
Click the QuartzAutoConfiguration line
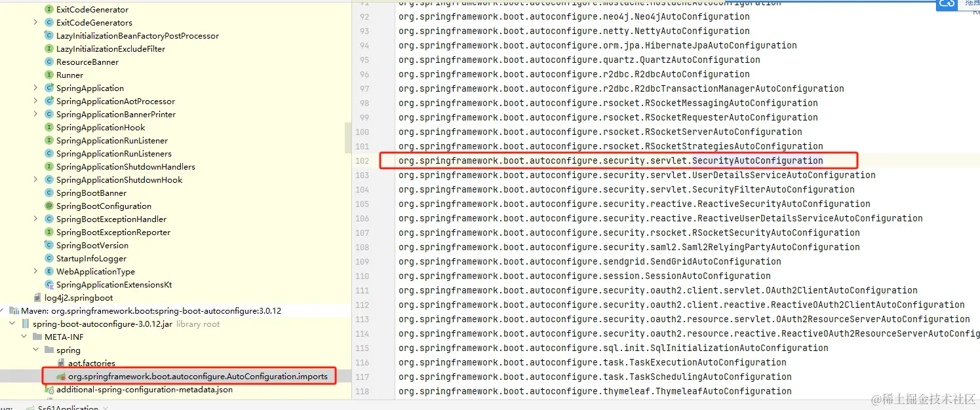pos(579,60)
